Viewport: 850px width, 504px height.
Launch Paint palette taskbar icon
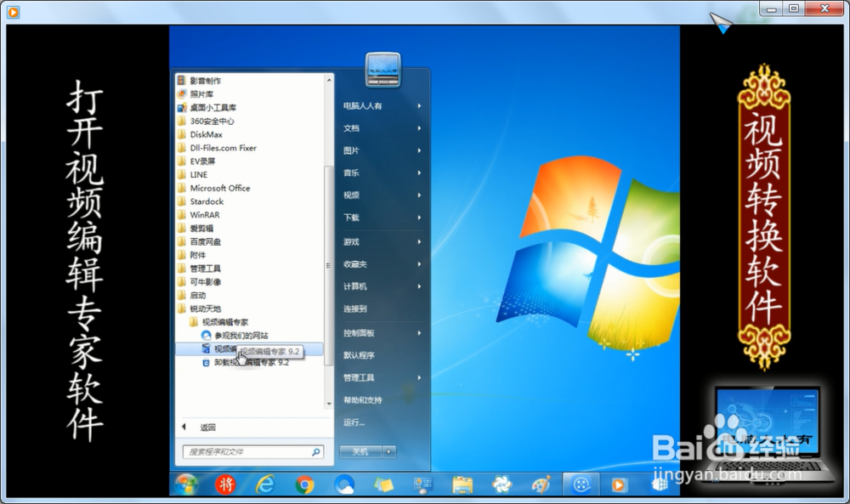pos(541,484)
